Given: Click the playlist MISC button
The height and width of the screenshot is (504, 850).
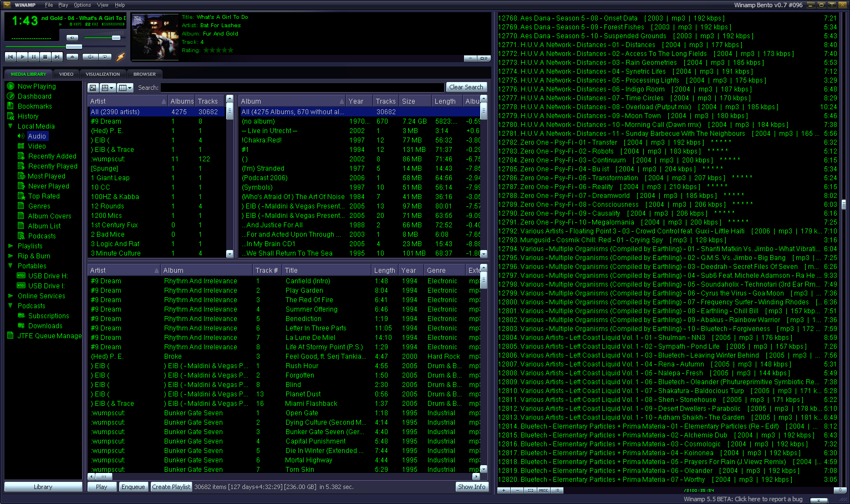Looking at the screenshot, I should coord(543,490).
